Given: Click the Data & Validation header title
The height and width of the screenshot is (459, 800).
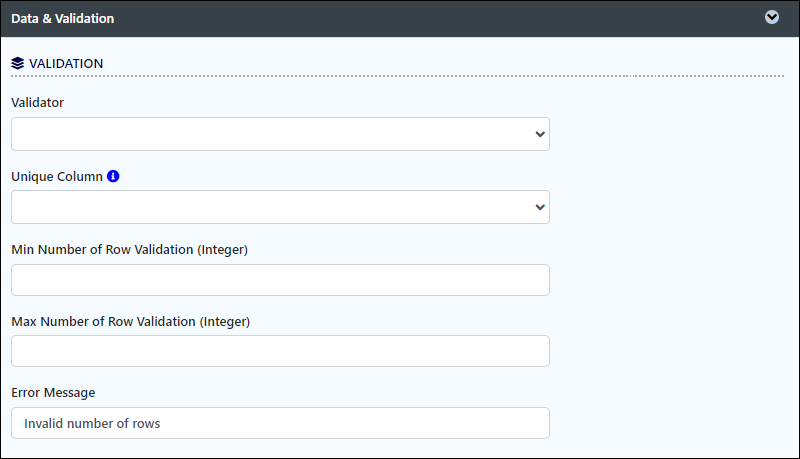Looking at the screenshot, I should pyautogui.click(x=63, y=18).
